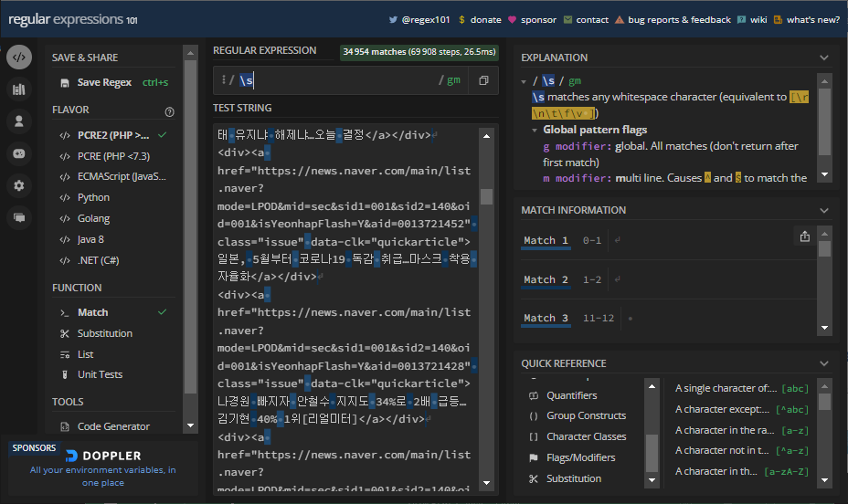Click regular expressions 101 logo
This screenshot has height=504, width=848.
(x=73, y=19)
